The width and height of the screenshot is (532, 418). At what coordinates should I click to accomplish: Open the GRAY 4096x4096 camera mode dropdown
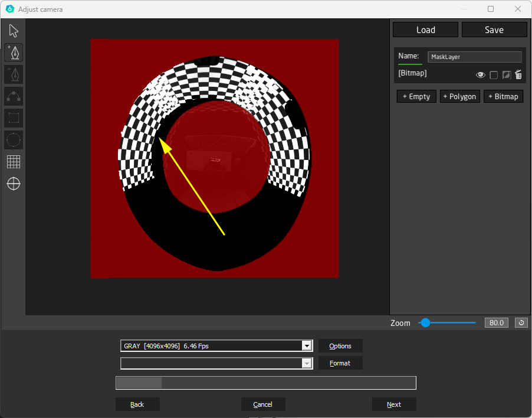[306, 346]
